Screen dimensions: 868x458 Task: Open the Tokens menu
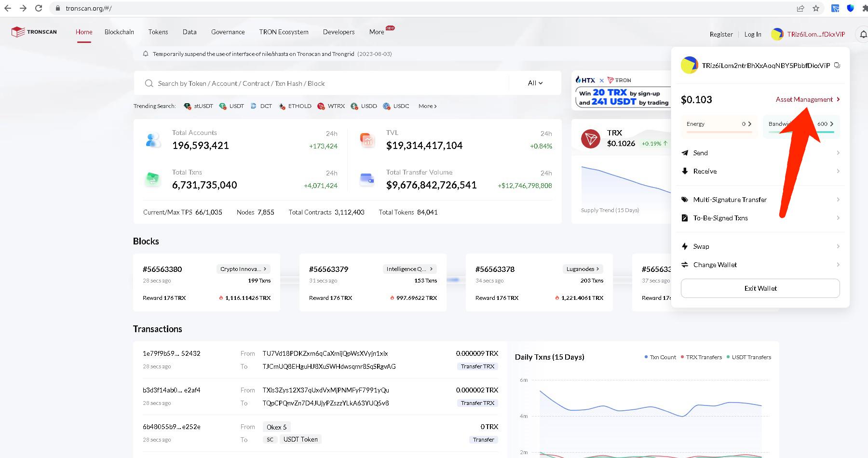click(x=158, y=32)
